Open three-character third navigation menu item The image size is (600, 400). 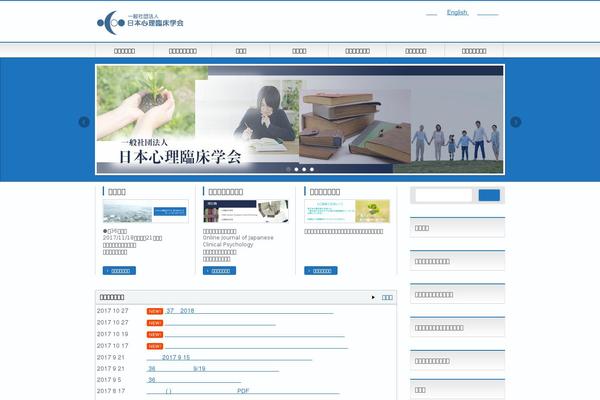(x=241, y=51)
